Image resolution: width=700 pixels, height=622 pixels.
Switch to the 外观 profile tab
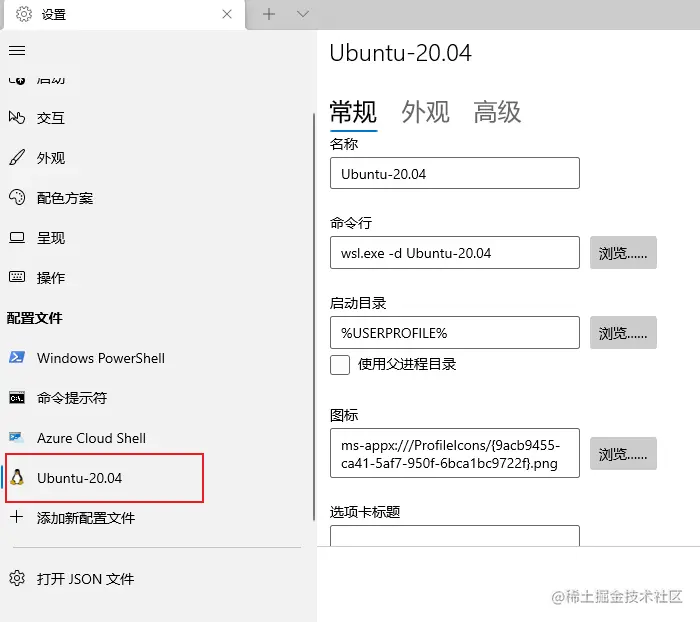[425, 112]
